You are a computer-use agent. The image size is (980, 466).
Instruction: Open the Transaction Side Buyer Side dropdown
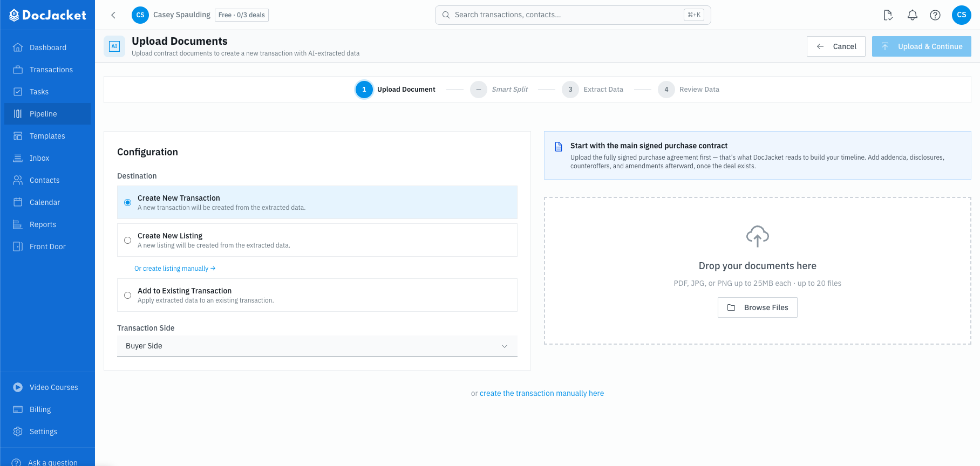pos(317,346)
